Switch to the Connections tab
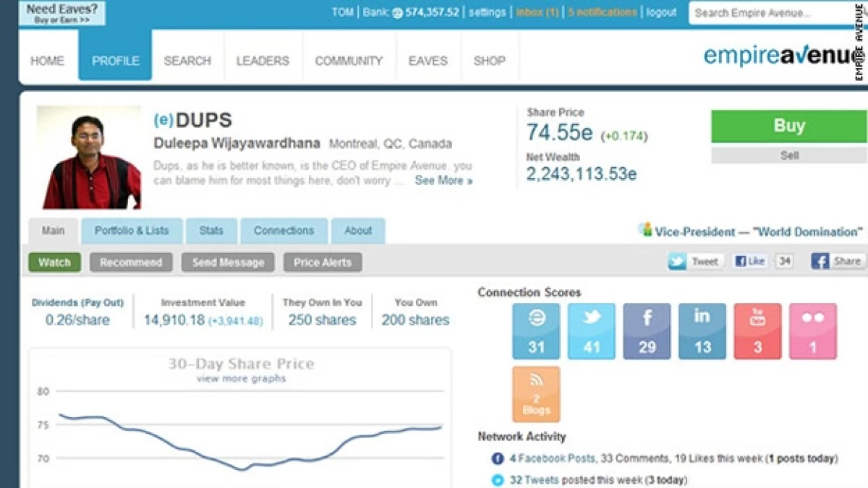The height and width of the screenshot is (488, 868). (284, 231)
